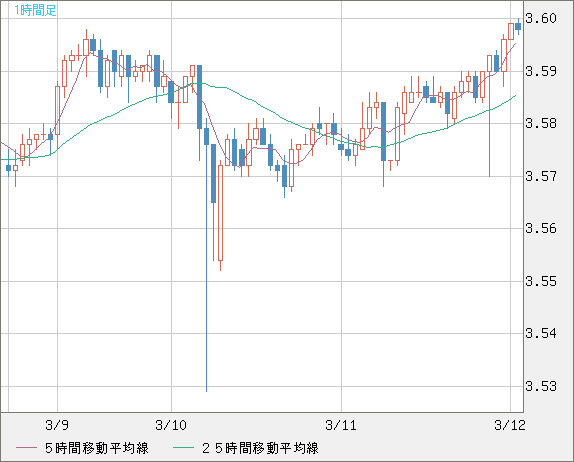Click the 3.54 price axis label
574x462 pixels.
click(x=541, y=333)
